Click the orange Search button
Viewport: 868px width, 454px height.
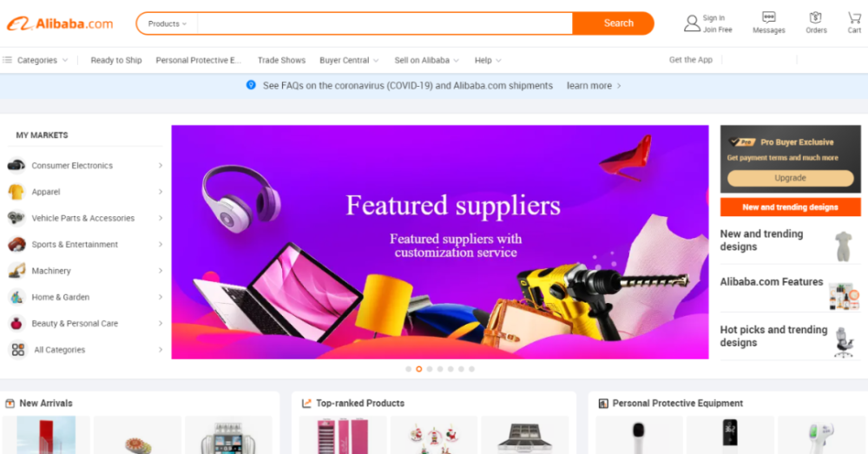point(614,23)
